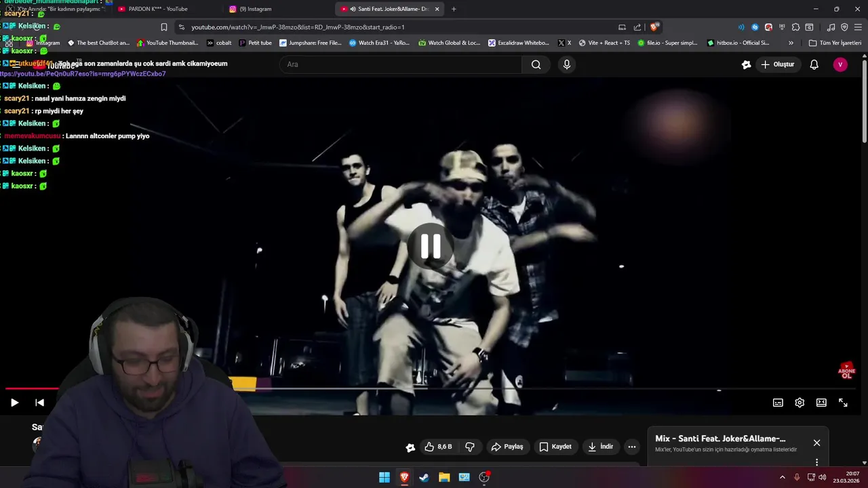Image resolution: width=868 pixels, height=488 pixels.
Task: Click the Mix - Santi Feat. Joker&Allame title
Action: [720, 439]
